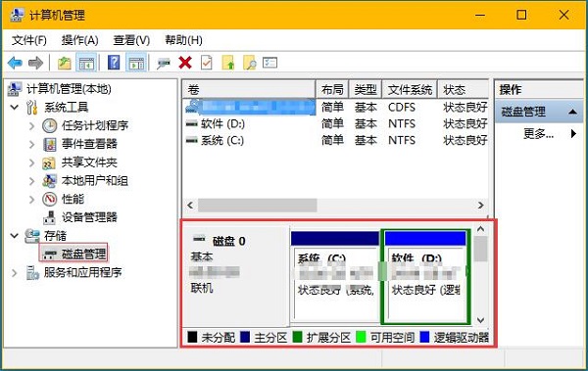
Task: Click the 设备管理器 icon
Action: coord(50,217)
